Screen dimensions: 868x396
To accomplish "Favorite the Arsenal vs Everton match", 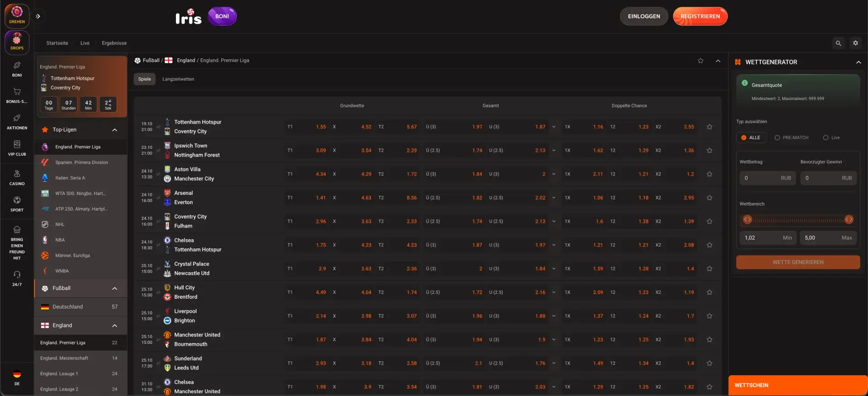I will tap(709, 198).
